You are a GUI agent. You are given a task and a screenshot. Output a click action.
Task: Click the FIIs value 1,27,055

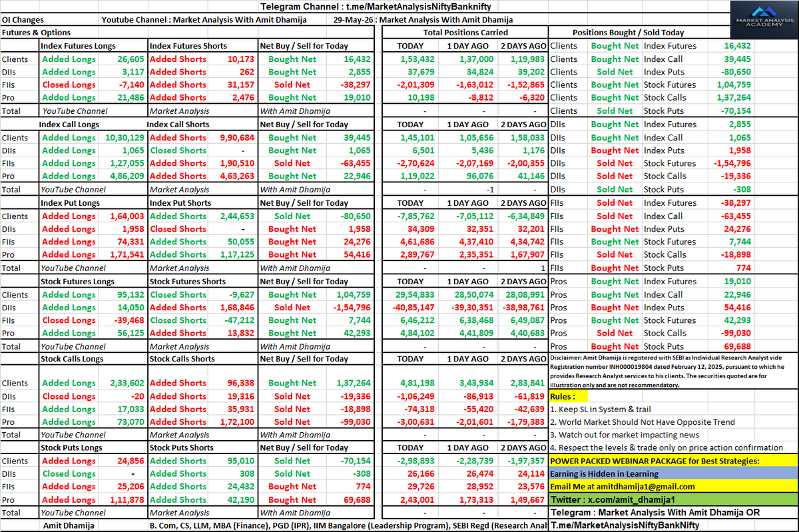coord(126,163)
